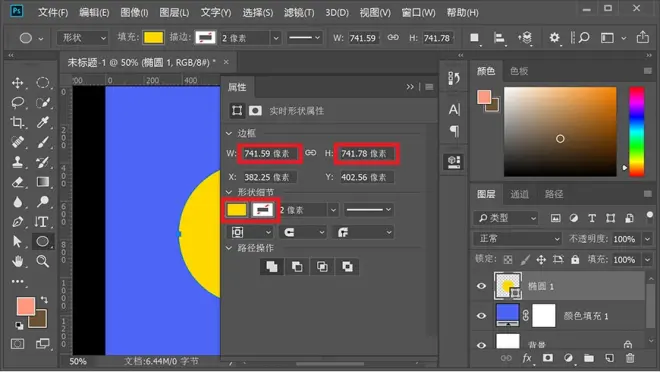Open the 滤镜(T) menu
The image size is (660, 372).
299,13
